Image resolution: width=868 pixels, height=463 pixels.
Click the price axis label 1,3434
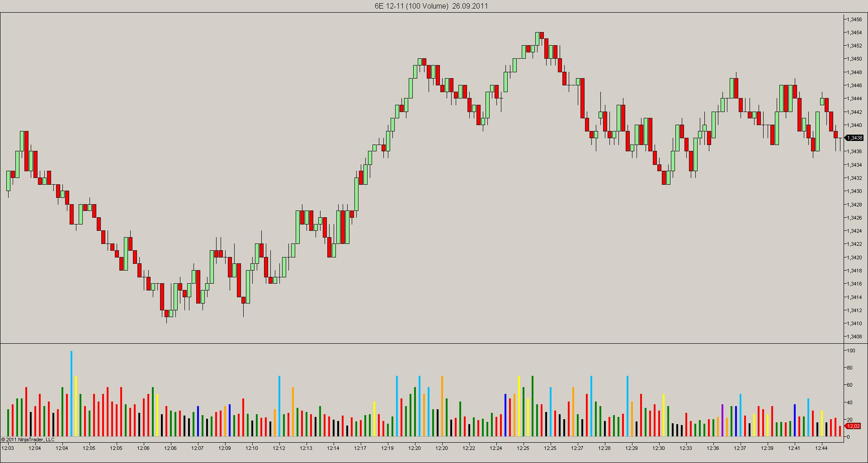coord(854,165)
